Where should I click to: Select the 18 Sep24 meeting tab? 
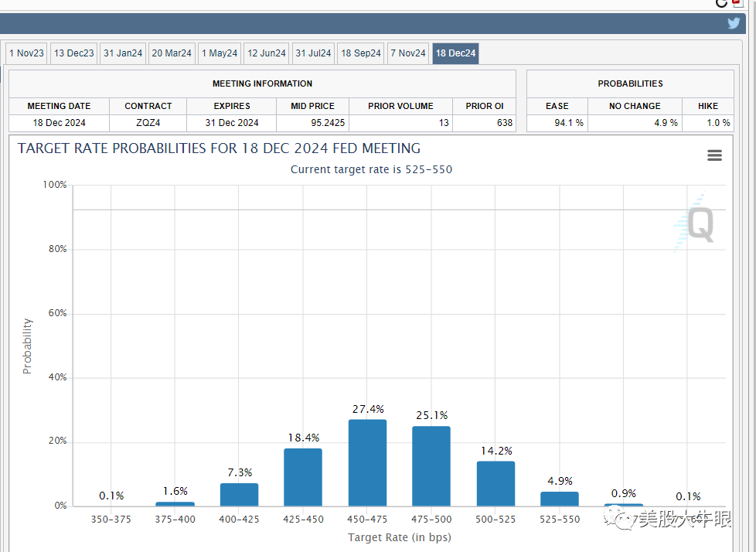(361, 53)
